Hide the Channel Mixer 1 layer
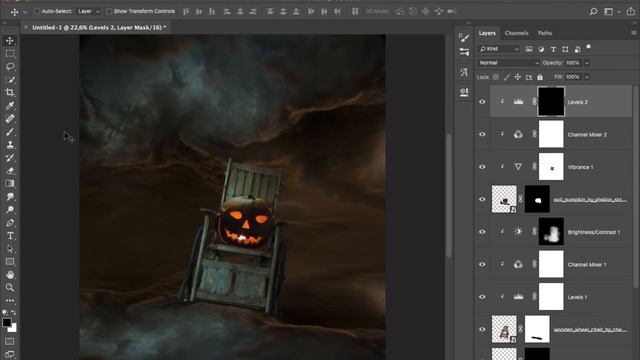The image size is (640, 360). point(482,264)
